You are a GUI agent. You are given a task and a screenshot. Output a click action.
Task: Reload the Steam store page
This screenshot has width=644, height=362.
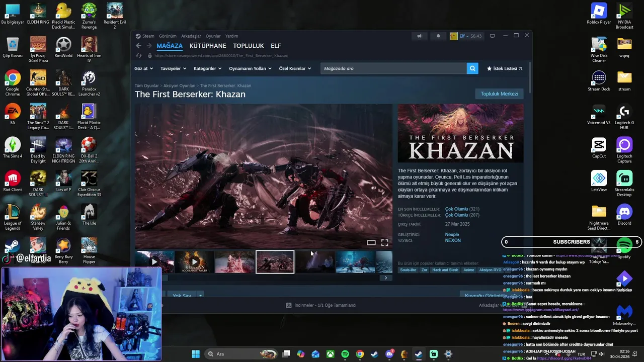tap(139, 56)
